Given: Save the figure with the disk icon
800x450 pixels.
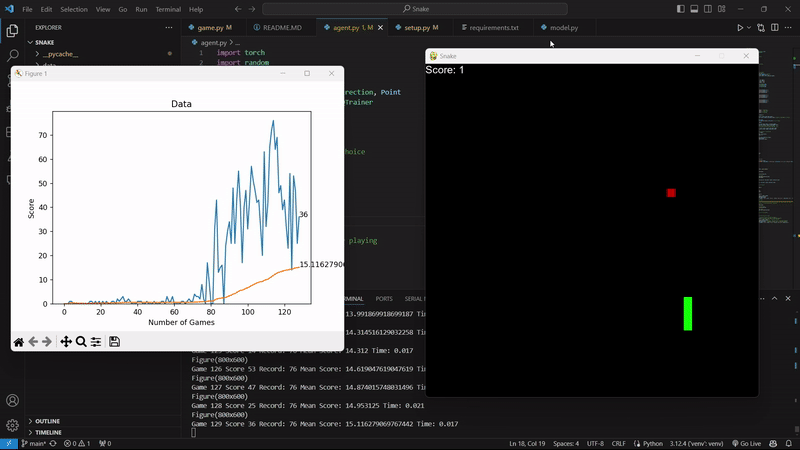Looking at the screenshot, I should coord(115,342).
